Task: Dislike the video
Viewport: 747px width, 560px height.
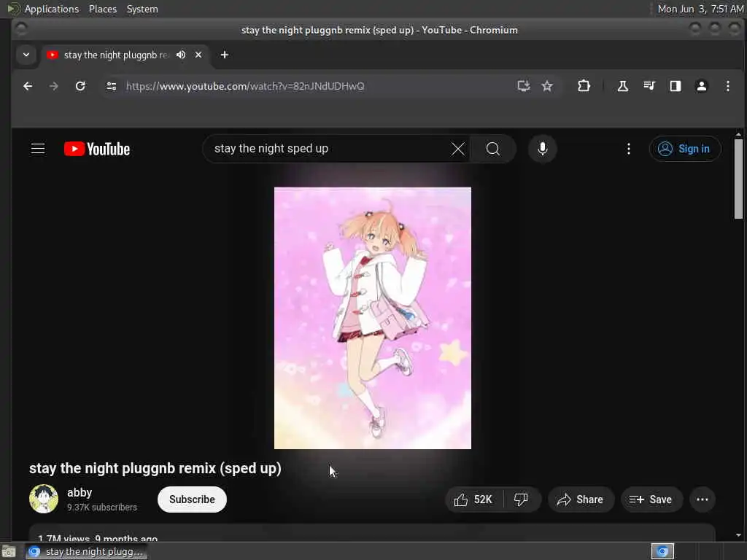Action: pos(521,499)
